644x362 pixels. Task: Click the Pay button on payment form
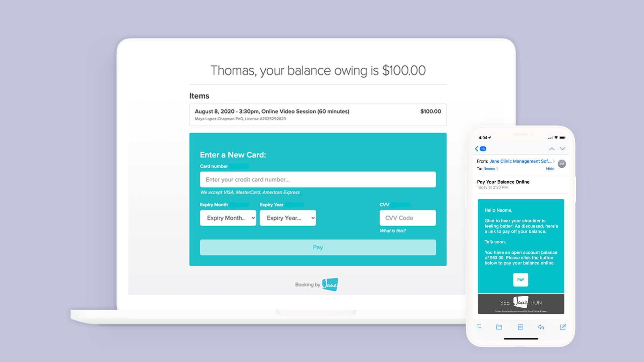click(318, 247)
